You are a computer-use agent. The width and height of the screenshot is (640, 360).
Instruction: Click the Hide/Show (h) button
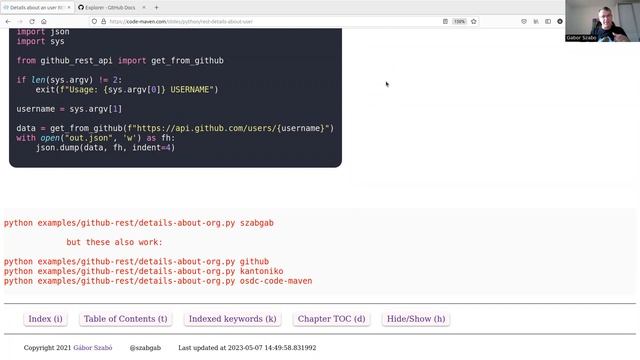(x=416, y=319)
